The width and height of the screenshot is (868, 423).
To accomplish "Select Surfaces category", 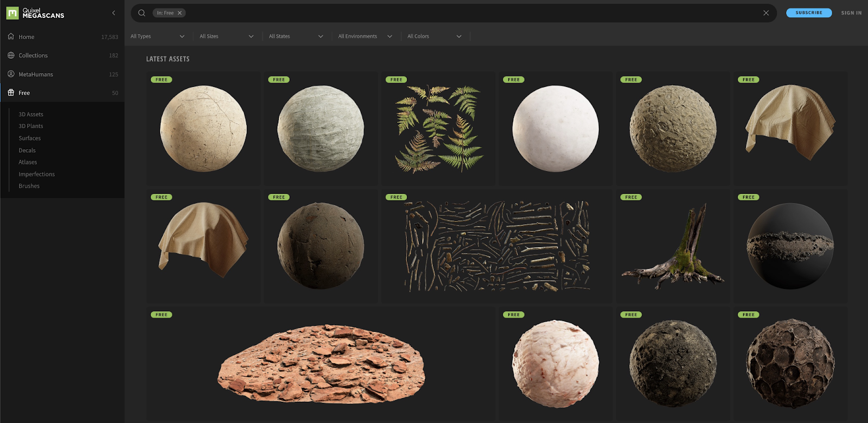I will tap(30, 138).
